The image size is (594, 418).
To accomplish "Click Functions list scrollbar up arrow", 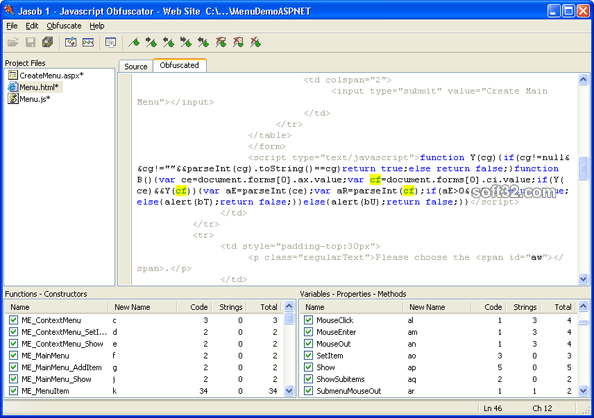I will (x=289, y=306).
